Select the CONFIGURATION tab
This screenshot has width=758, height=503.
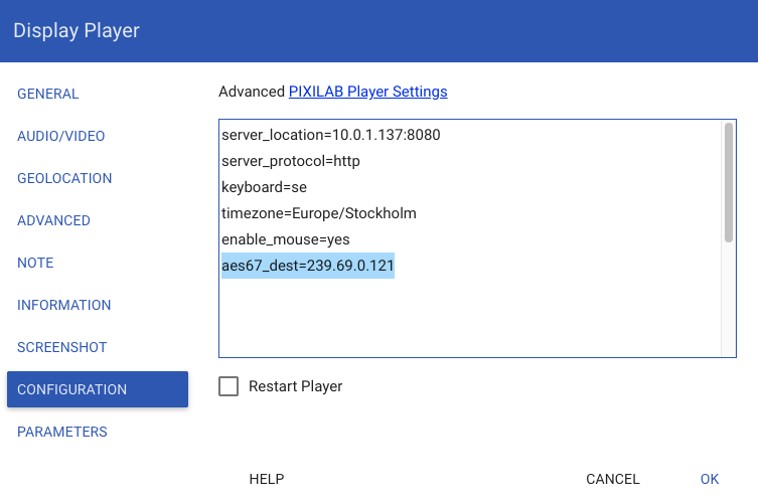coord(97,389)
